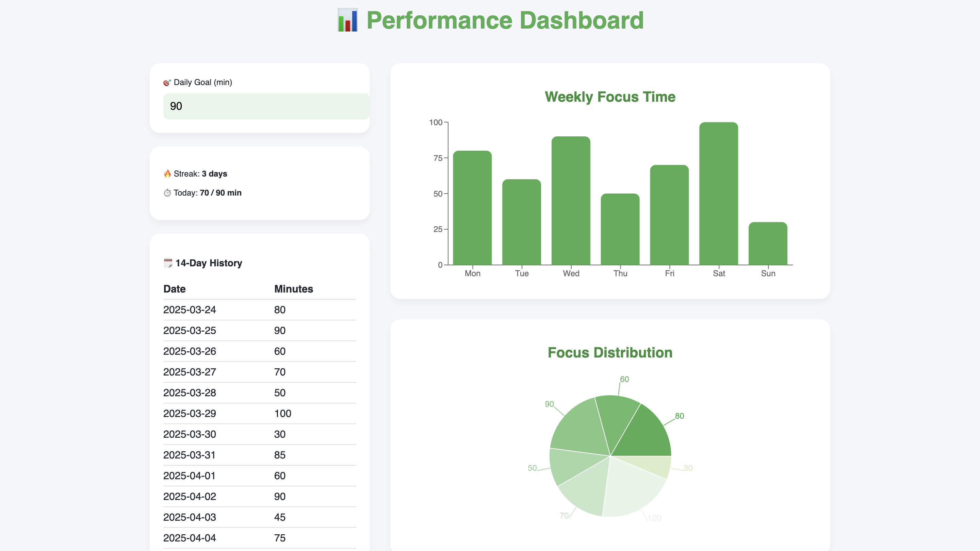The image size is (980, 551).
Task: Click the target icon beside Daily Goal
Action: 167,83
